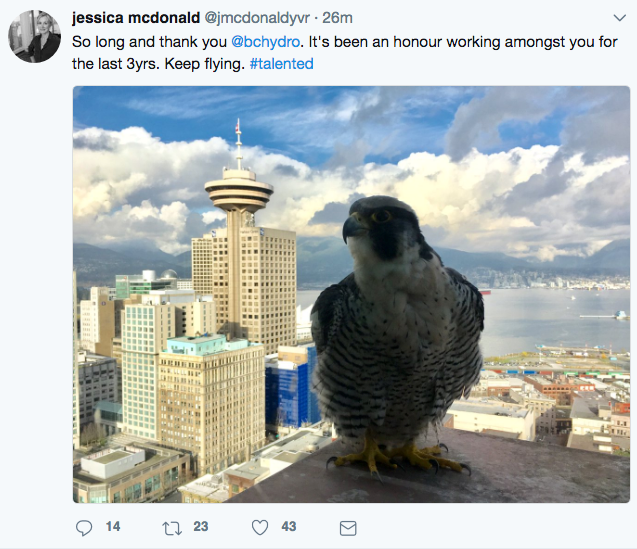Open the @bchydro mention link

(266, 42)
